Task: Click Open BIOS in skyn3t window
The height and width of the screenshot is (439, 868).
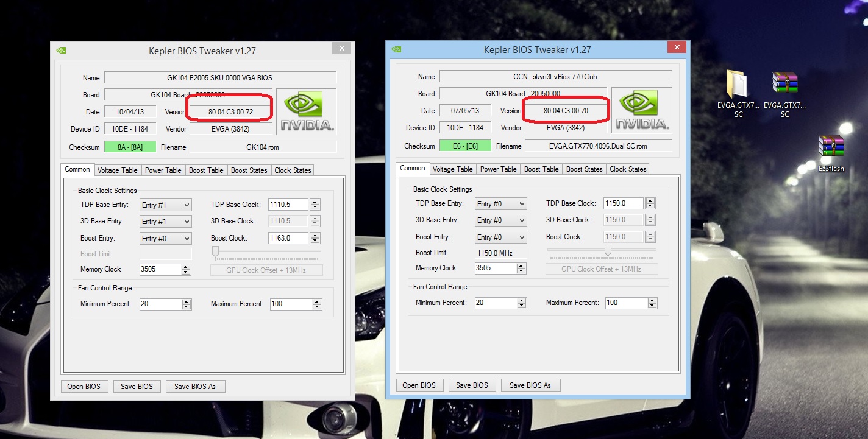Action: [x=420, y=385]
